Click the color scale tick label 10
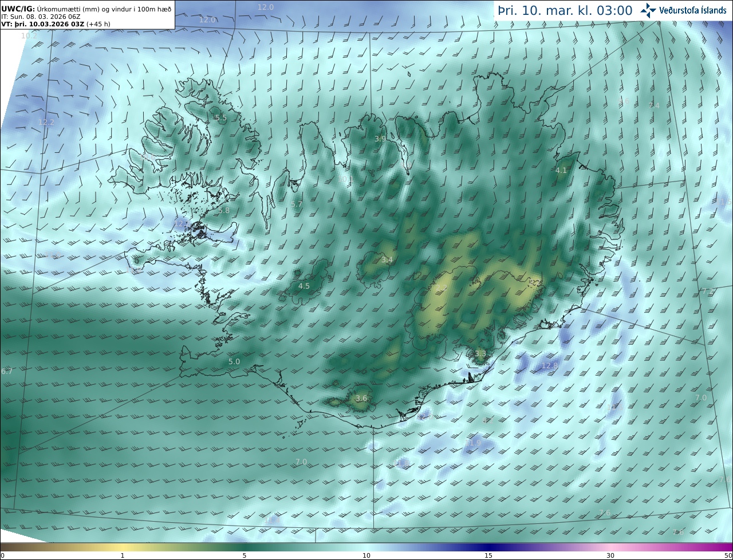Screen dimensions: 733x560 pyautogui.click(x=366, y=555)
